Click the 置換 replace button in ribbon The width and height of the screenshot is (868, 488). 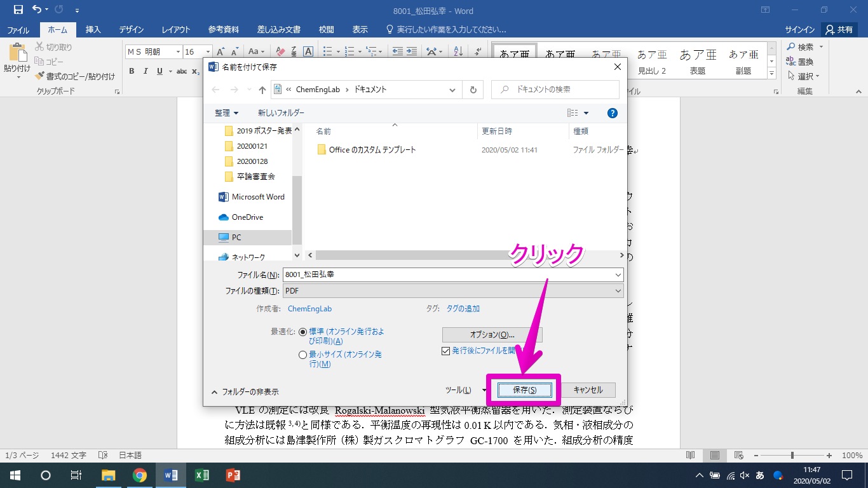coord(800,62)
